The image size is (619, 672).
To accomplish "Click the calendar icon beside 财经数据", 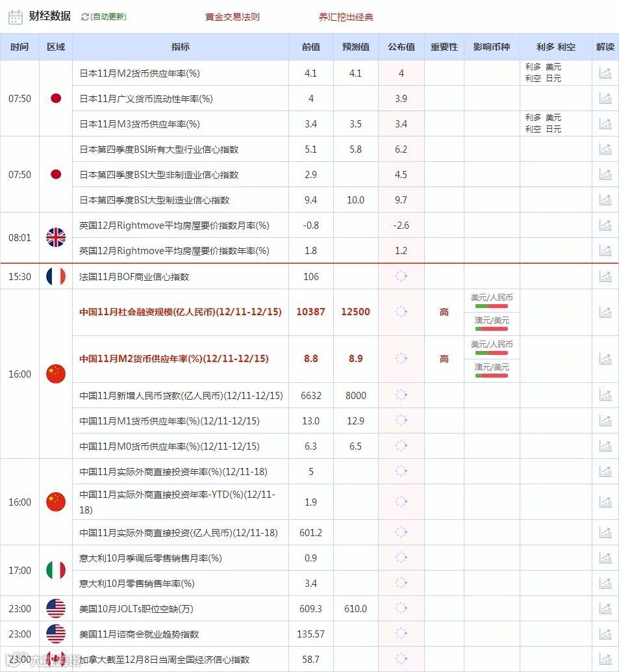I will [x=16, y=17].
